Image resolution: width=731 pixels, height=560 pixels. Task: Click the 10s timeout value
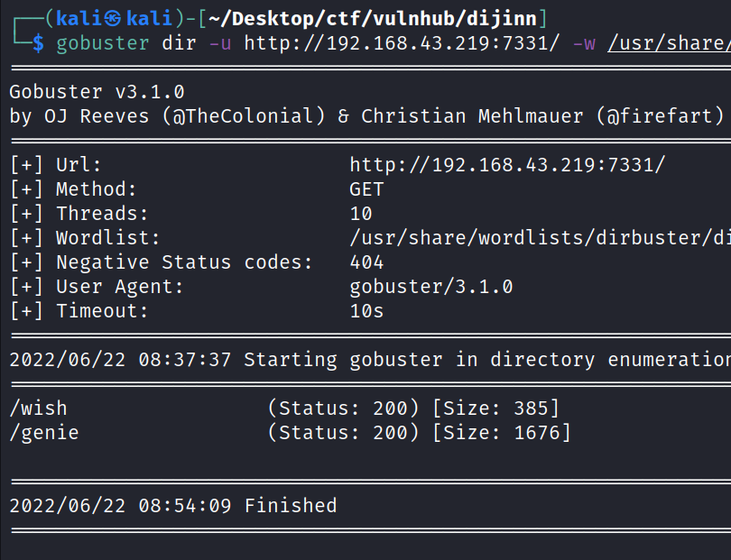click(366, 311)
